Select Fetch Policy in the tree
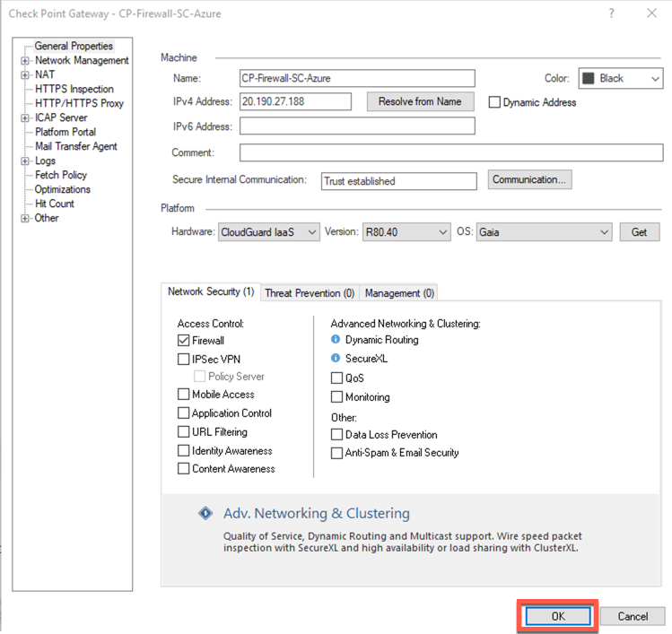 (61, 175)
